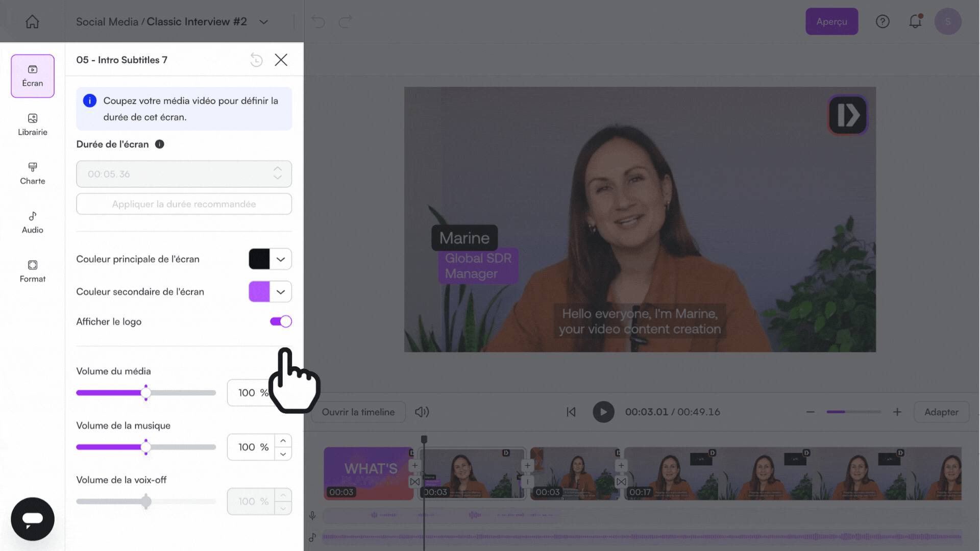Mute audio with the speaker icon

[422, 412]
